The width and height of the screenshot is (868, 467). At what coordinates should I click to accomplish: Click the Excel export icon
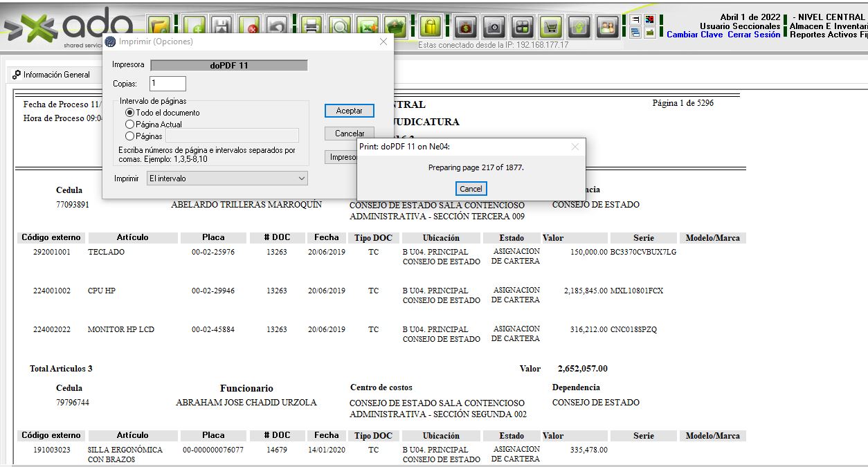(368, 27)
